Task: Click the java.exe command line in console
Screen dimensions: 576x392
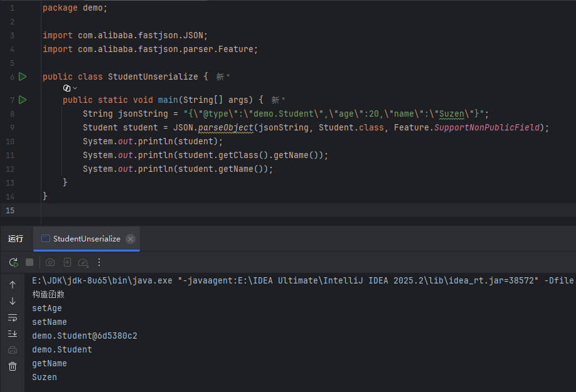Action: coord(302,281)
